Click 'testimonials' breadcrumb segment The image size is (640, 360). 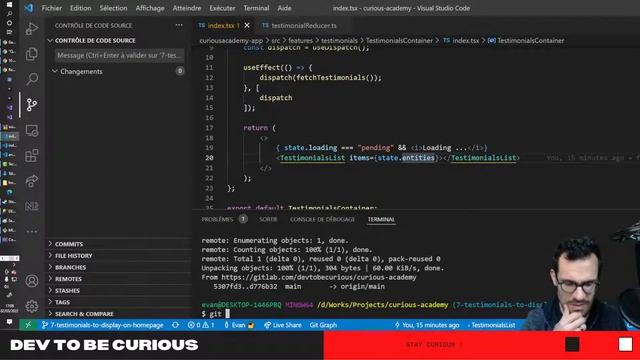(x=339, y=40)
